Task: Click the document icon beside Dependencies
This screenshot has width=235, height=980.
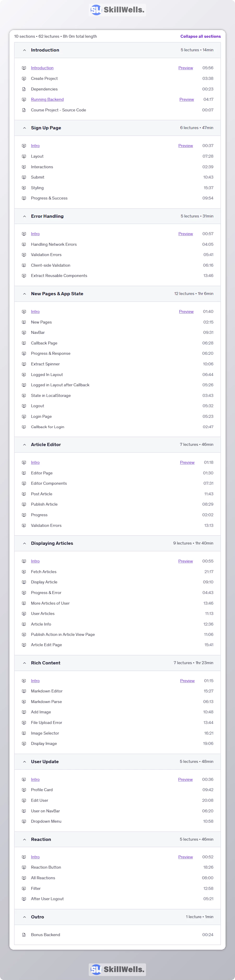Action: 24,89
